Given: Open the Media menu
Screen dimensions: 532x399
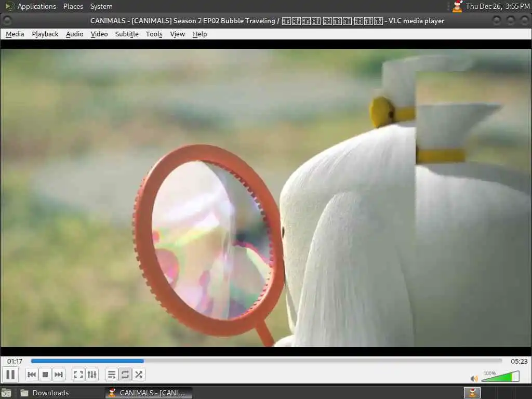Looking at the screenshot, I should pos(15,34).
